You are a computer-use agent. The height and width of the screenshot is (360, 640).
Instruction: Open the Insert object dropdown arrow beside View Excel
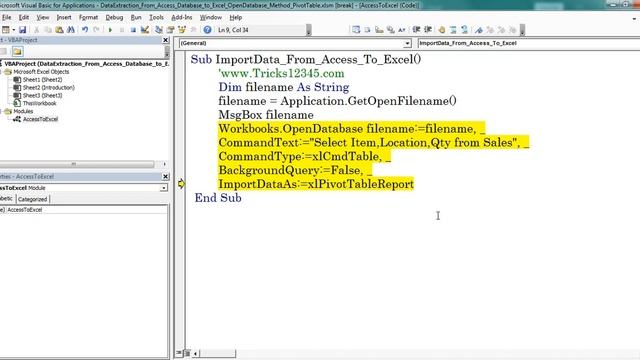pyautogui.click(x=13, y=30)
